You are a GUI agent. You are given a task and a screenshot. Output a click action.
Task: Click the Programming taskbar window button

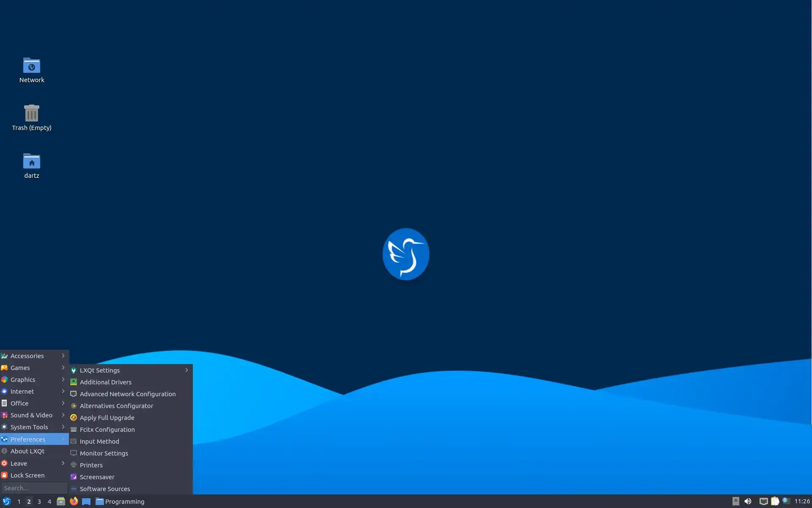pyautogui.click(x=120, y=501)
